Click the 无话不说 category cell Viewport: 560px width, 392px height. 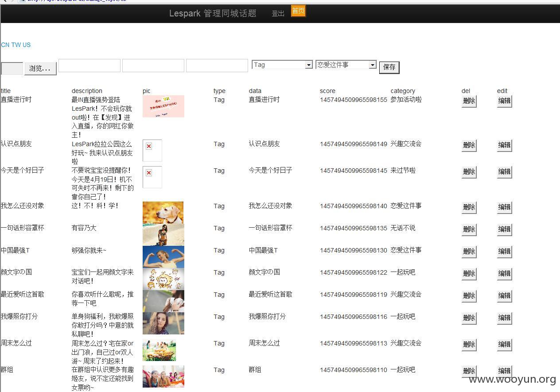pyautogui.click(x=403, y=228)
